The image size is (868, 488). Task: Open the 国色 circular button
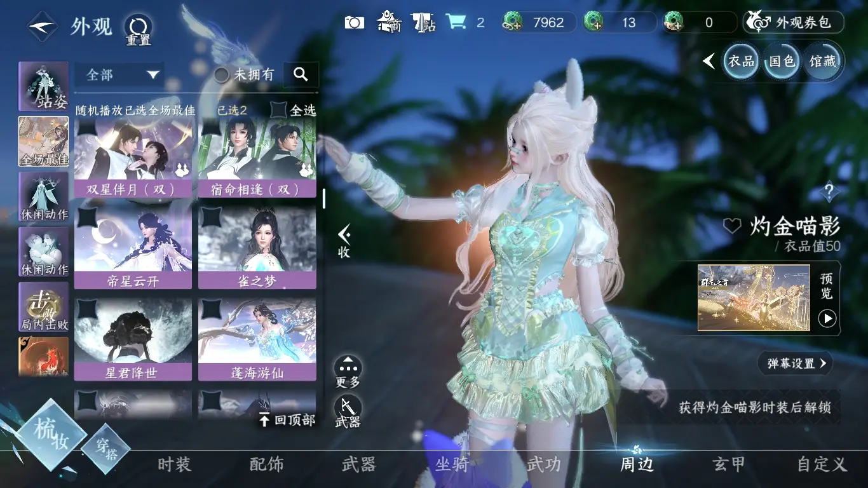point(782,61)
